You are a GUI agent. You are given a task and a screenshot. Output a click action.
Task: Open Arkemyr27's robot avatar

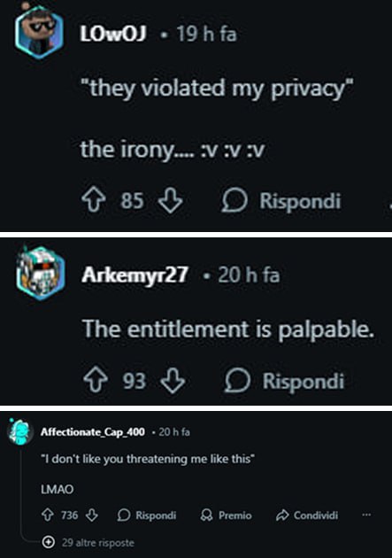[x=41, y=273]
